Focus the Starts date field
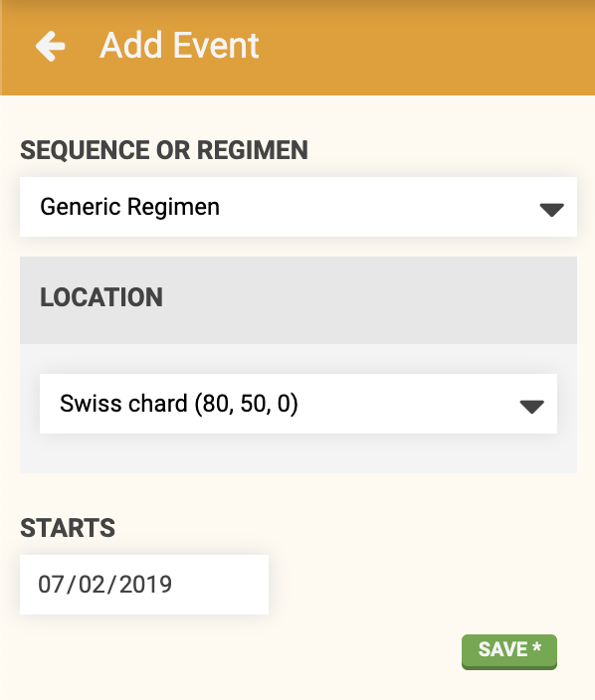 click(x=144, y=585)
